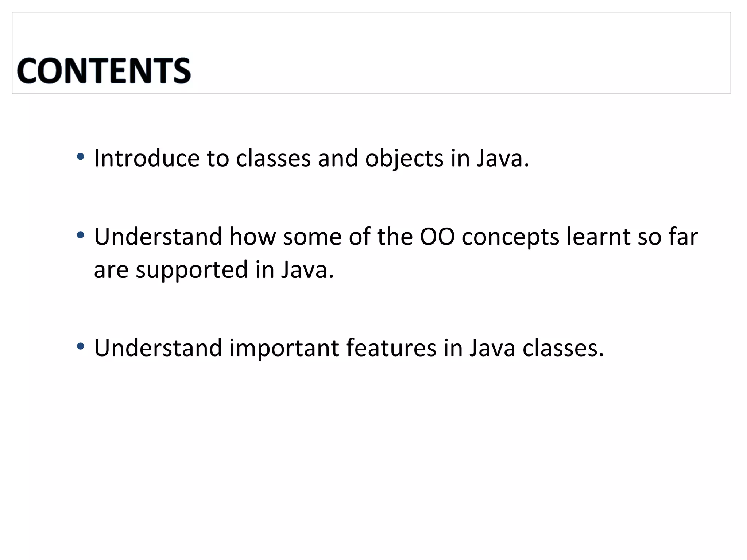Click the word "Introduce" in first bullet
The image size is (747, 560).
[x=147, y=159]
